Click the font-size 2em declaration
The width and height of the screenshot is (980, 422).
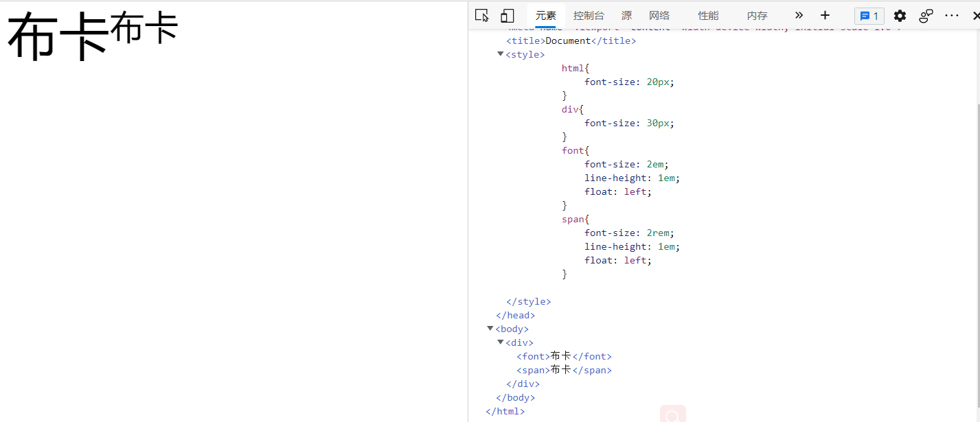point(626,164)
